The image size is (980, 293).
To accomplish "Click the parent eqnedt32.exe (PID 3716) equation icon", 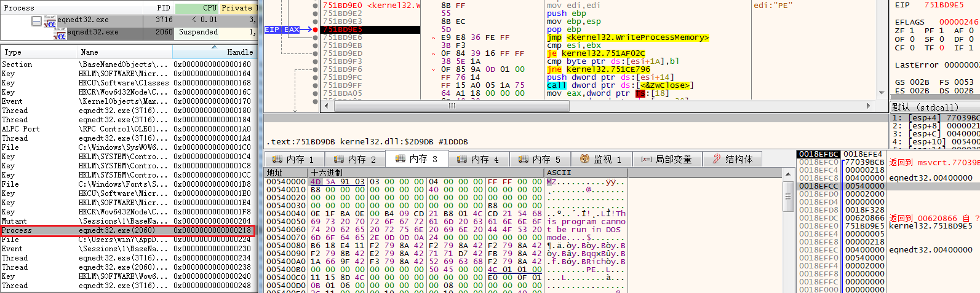I will pyautogui.click(x=50, y=21).
